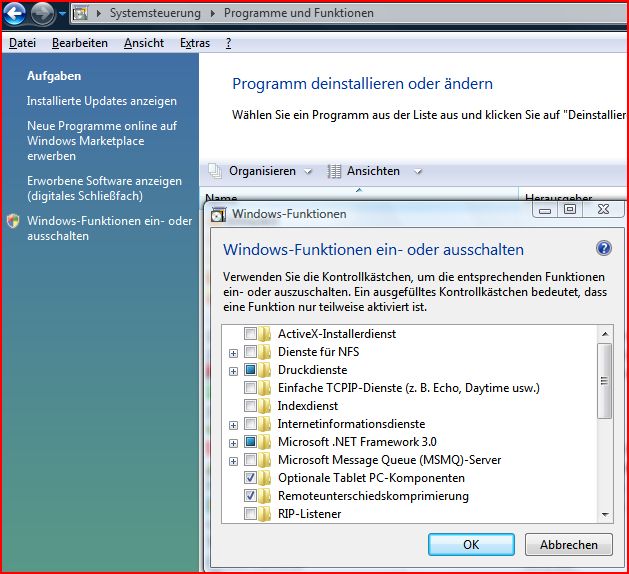Click Remoteunterschiedskomprimierung folder icon
This screenshot has width=629, height=574.
(x=264, y=496)
